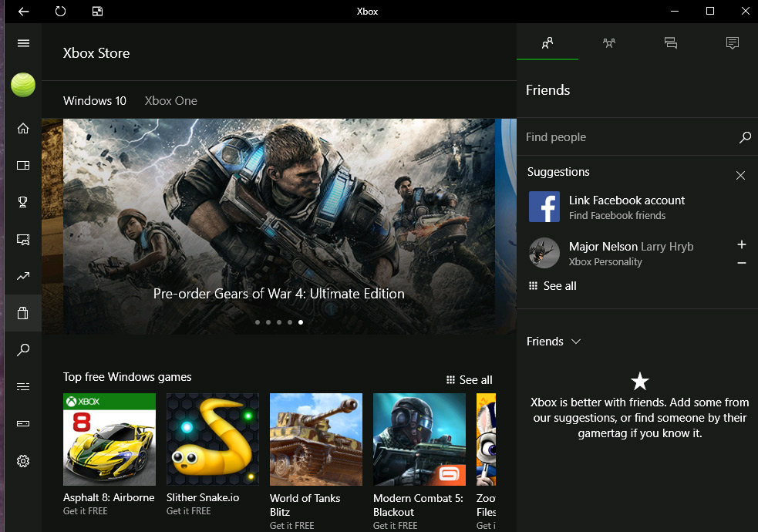Viewport: 758px width, 532px height.
Task: Click the refresh icon in title bar
Action: pos(60,11)
